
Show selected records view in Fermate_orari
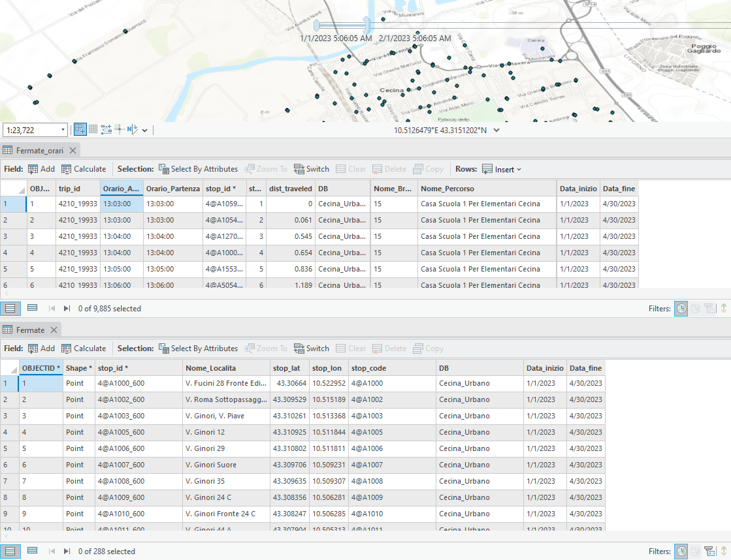32,308
